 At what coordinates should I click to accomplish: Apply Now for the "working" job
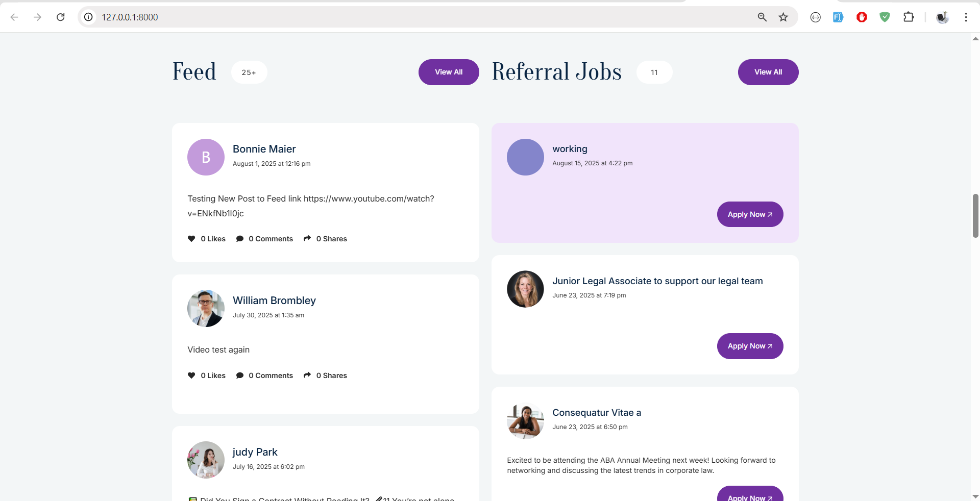[x=750, y=214]
